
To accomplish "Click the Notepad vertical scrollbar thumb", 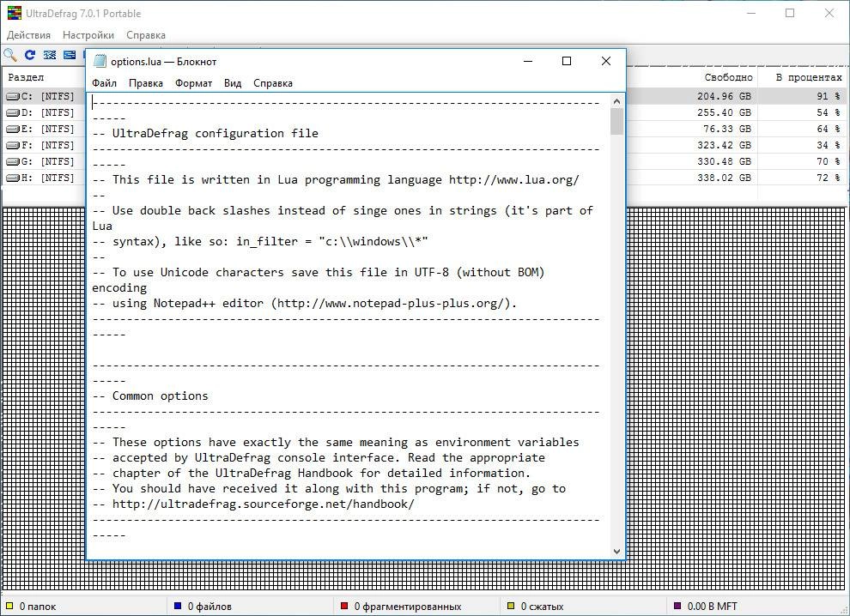I will point(616,121).
